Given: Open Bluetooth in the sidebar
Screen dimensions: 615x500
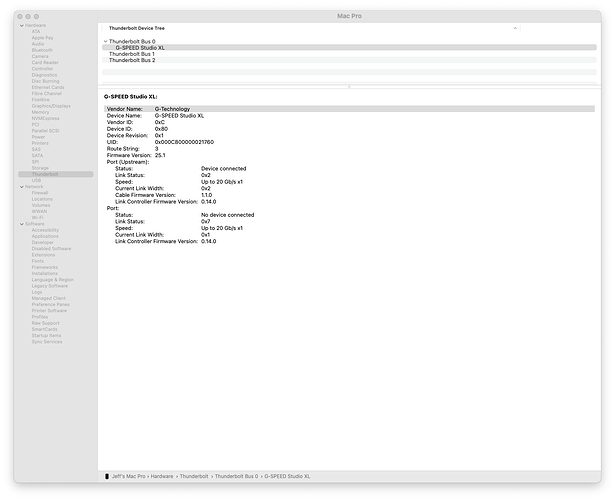Looking at the screenshot, I should (42, 50).
